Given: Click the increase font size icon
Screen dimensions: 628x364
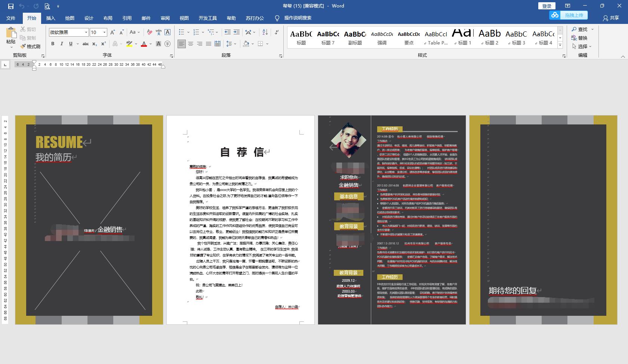Looking at the screenshot, I should click(113, 32).
